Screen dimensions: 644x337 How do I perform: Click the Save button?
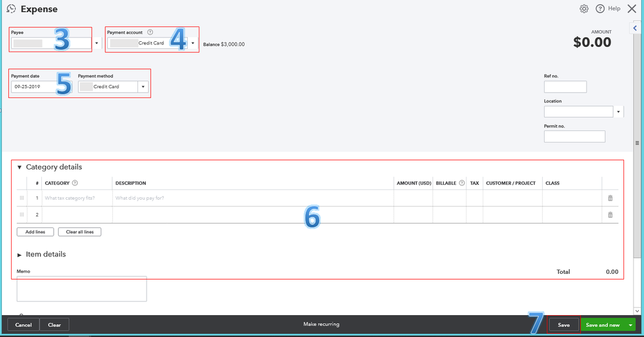(x=563, y=325)
